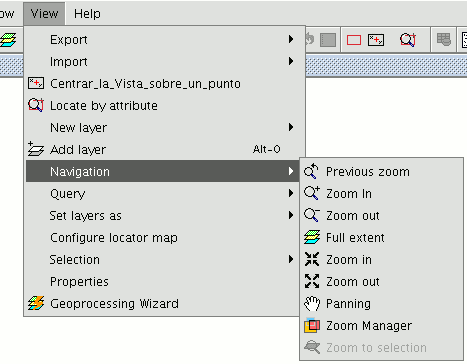Viewport: 467px width, 364px height.
Task: Open Geoprocessing Wizard
Action: pyautogui.click(x=163, y=304)
